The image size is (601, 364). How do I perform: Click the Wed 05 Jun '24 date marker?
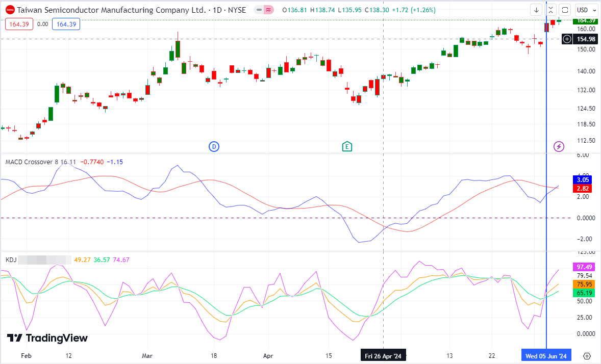click(x=546, y=356)
